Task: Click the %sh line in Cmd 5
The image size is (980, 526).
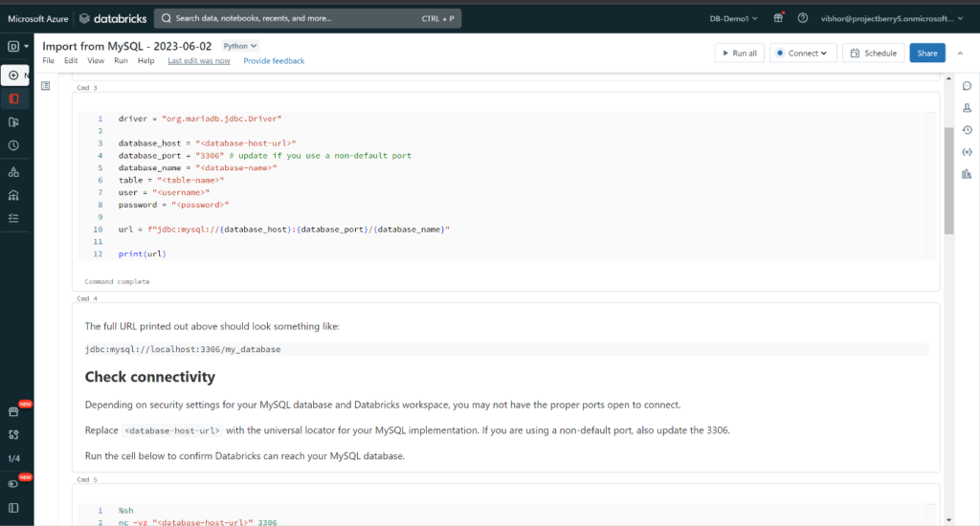Action: [x=125, y=511]
